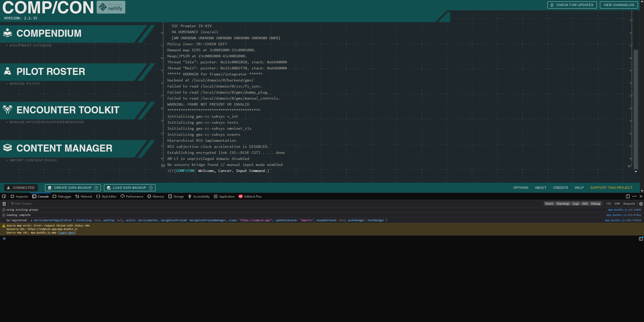Viewport: 644px width, 322px height.
Task: Click help icon beside Create Data Backup
Action: click(96, 188)
